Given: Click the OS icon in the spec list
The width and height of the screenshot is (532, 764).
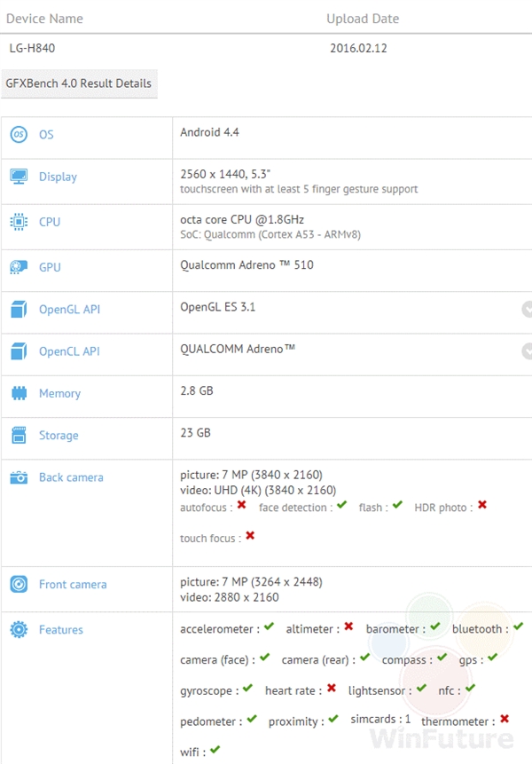Looking at the screenshot, I should coord(19,134).
